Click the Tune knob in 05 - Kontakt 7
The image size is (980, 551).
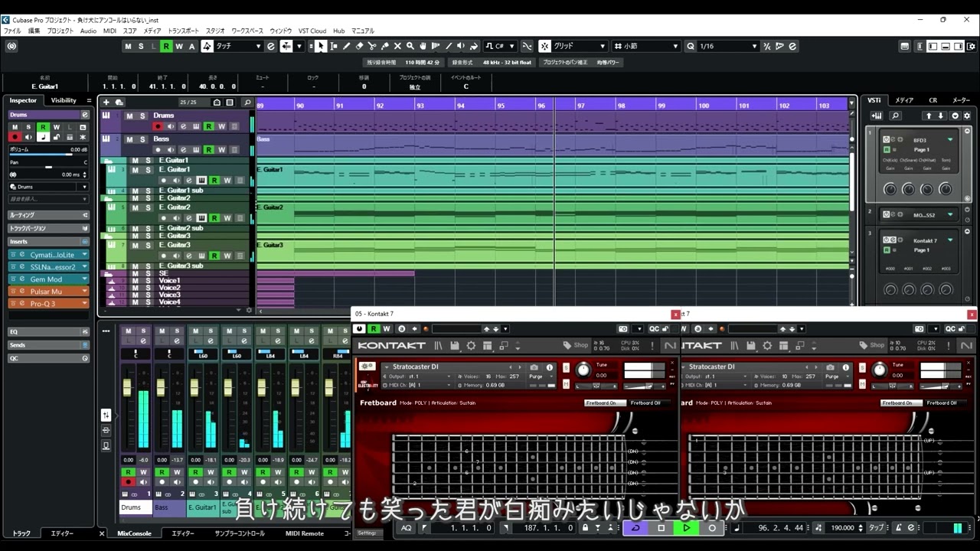583,370
